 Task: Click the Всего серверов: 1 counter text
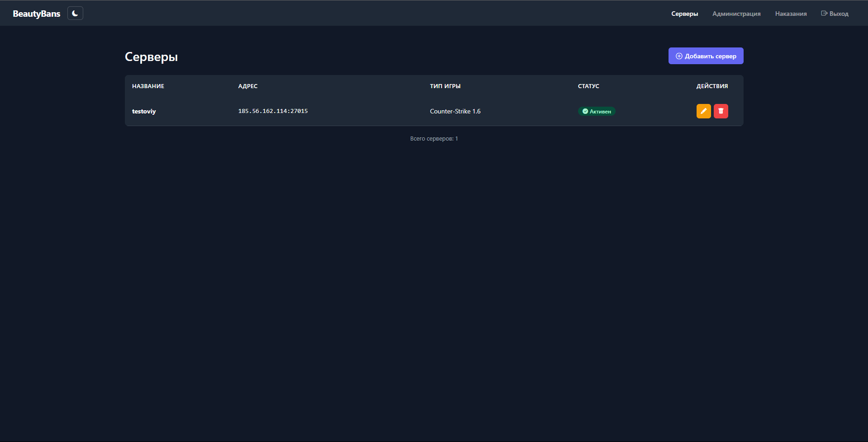434,139
